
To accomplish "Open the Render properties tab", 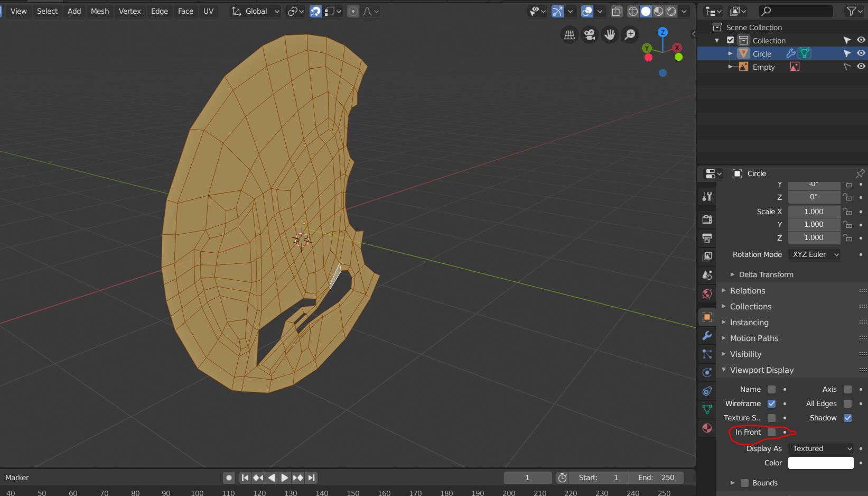I will (707, 219).
